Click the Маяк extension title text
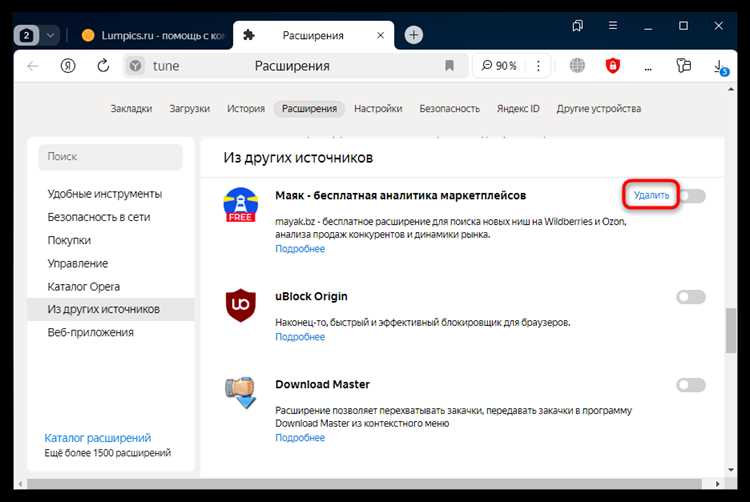Screen dimensions: 750x502 [400, 196]
